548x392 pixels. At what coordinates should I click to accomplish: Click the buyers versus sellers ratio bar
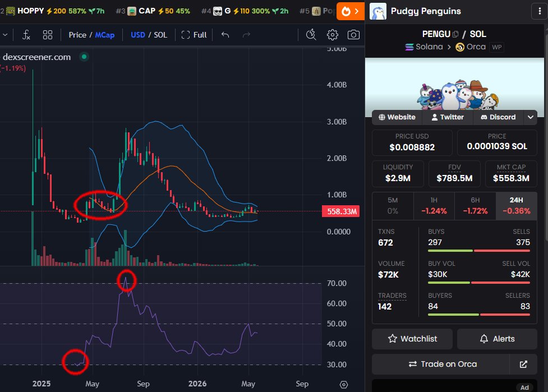[x=479, y=315]
